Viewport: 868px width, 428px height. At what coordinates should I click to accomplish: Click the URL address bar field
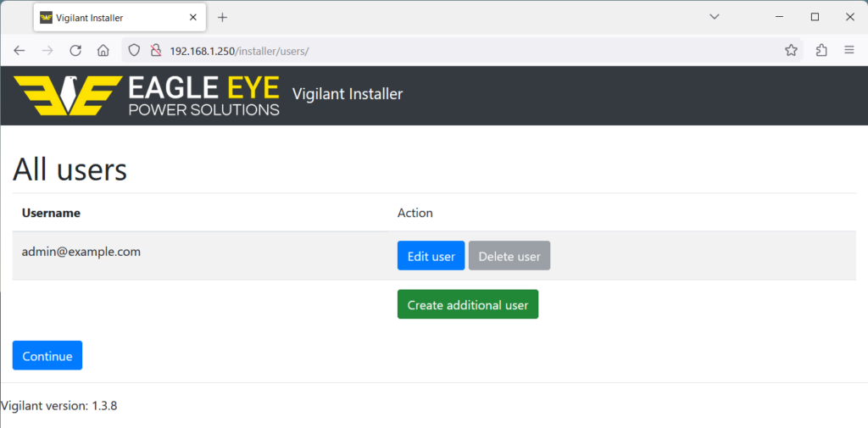coord(463,50)
